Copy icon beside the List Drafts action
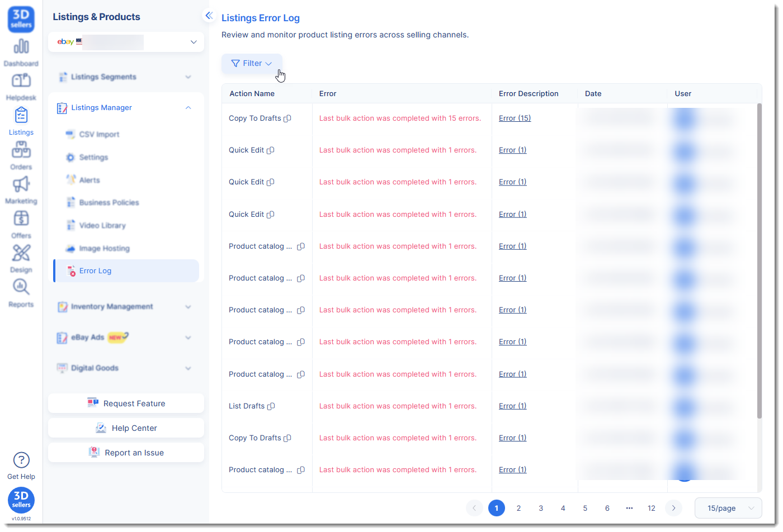This screenshot has height=532, width=783. (x=271, y=406)
